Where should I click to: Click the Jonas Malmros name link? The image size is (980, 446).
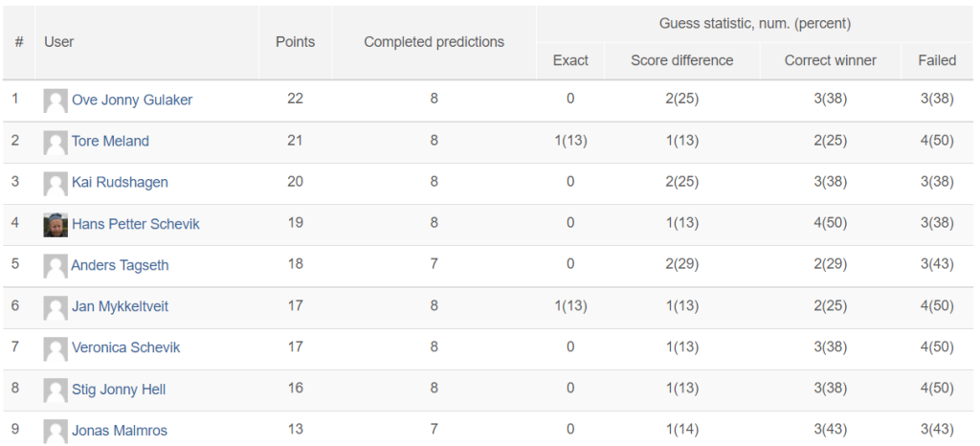120,431
